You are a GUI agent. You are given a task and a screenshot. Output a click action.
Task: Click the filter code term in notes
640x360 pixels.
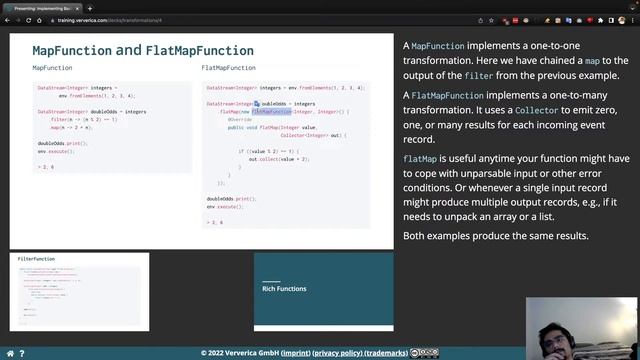pyautogui.click(x=479, y=76)
